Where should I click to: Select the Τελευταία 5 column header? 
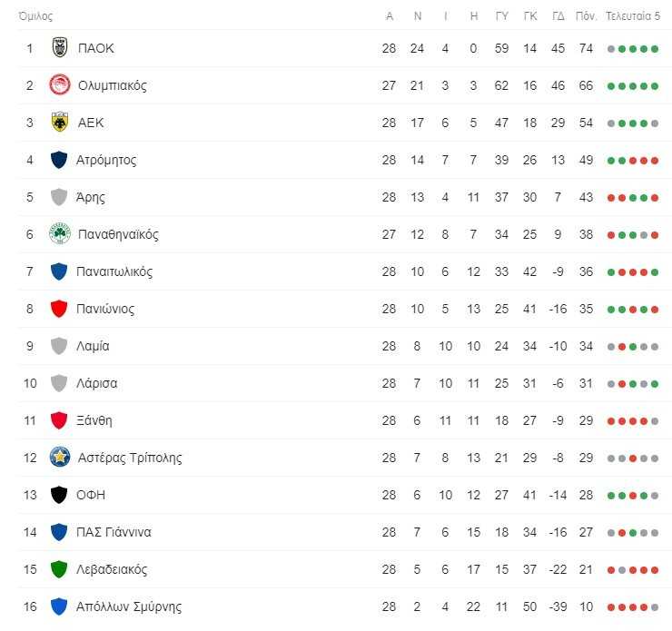633,16
